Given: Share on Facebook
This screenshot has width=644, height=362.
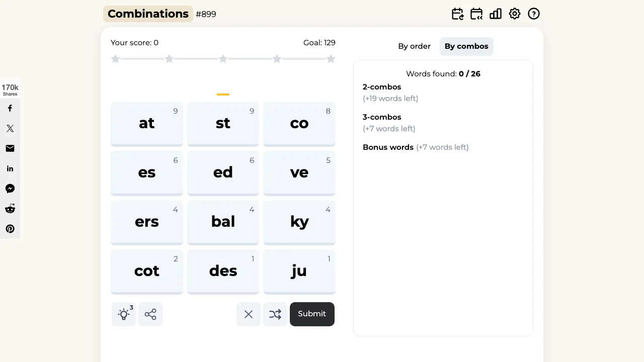Looking at the screenshot, I should click(10, 108).
